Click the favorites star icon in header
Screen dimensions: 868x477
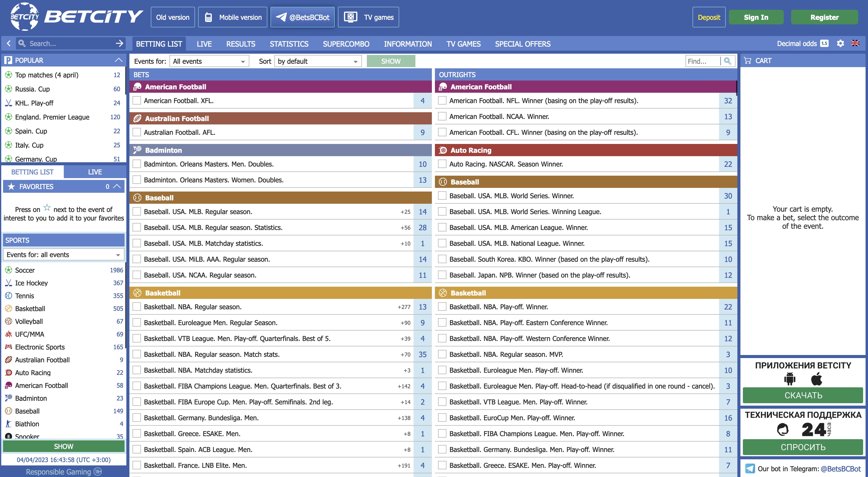coord(11,186)
